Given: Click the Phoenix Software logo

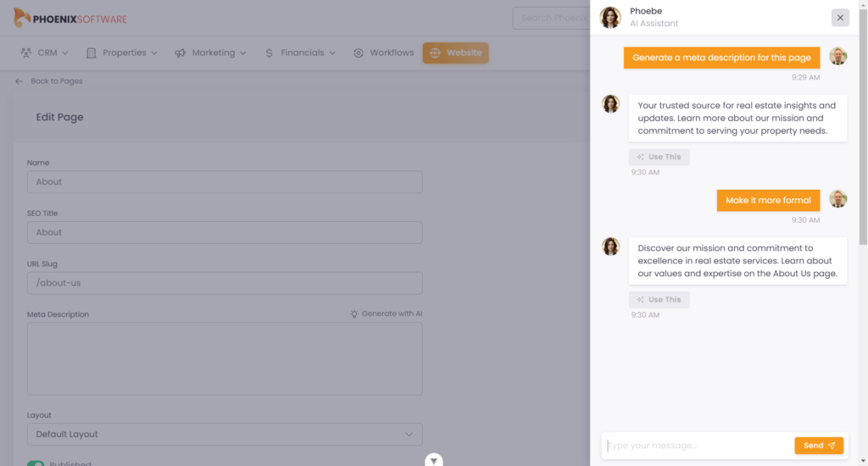Looking at the screenshot, I should tap(70, 19).
